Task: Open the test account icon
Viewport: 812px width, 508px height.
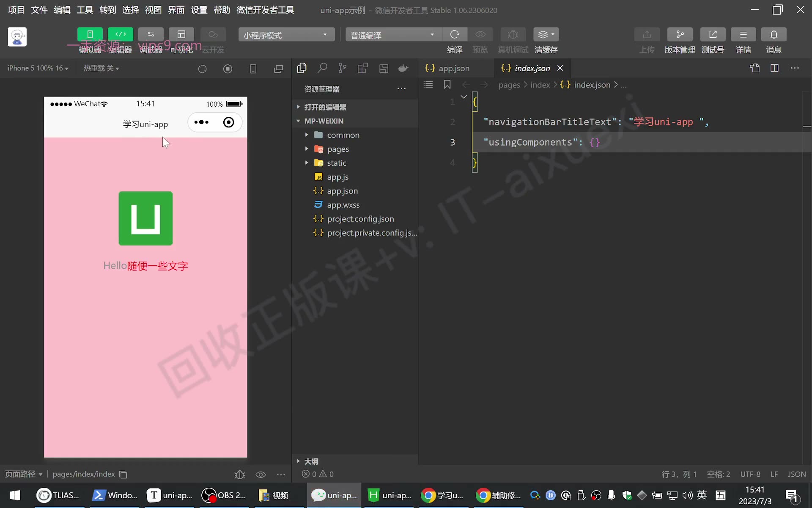Action: click(x=713, y=34)
